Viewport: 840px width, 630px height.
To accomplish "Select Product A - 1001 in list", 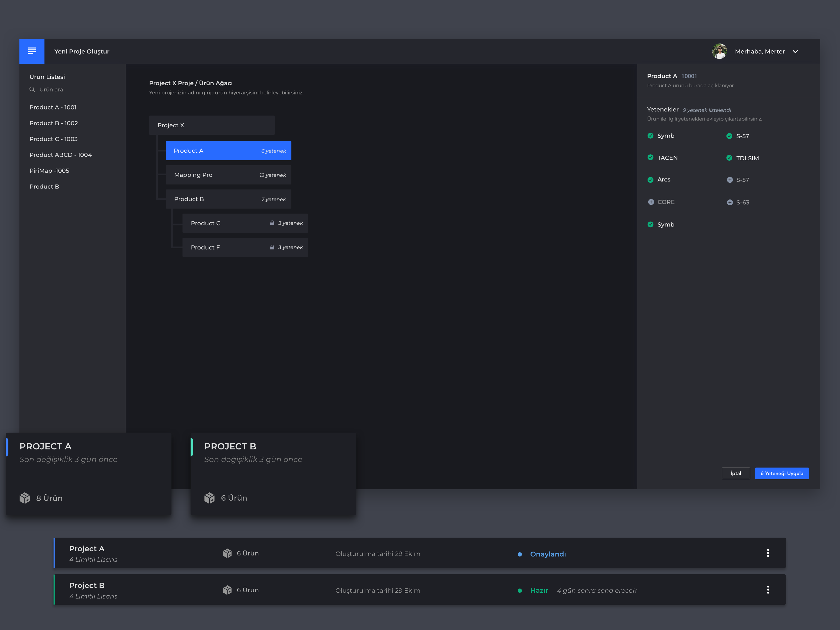I will click(53, 107).
